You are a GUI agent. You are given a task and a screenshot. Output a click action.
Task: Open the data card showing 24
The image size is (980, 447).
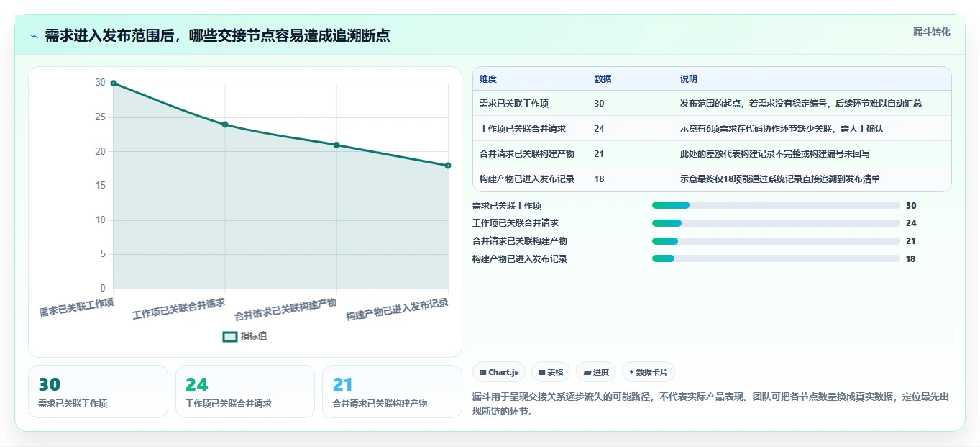pos(245,392)
